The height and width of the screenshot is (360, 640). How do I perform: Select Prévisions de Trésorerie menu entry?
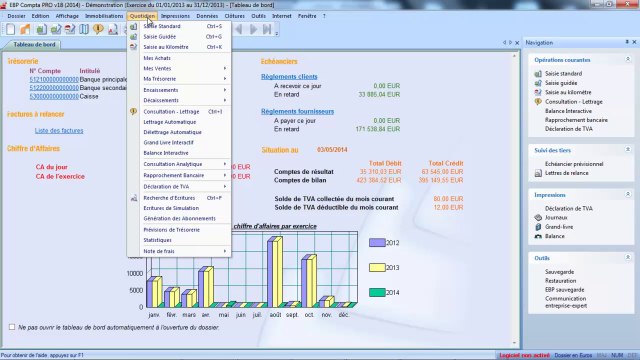click(179, 230)
